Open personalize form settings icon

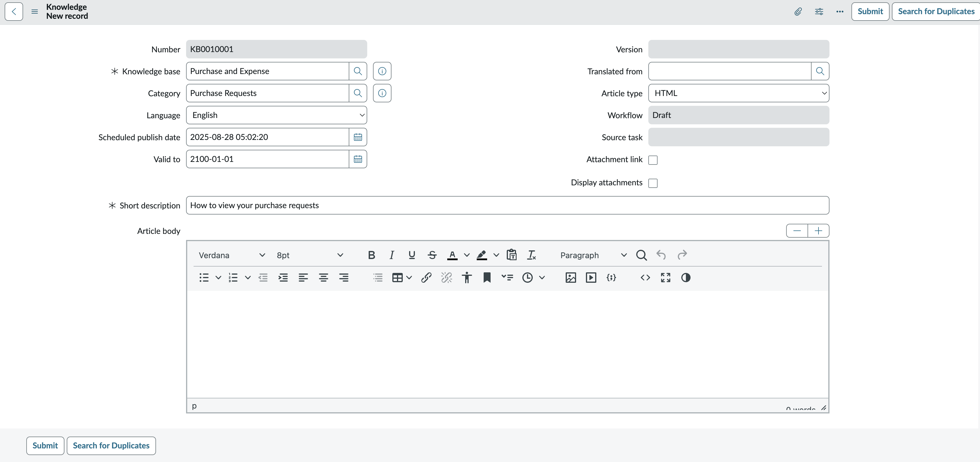coord(819,11)
